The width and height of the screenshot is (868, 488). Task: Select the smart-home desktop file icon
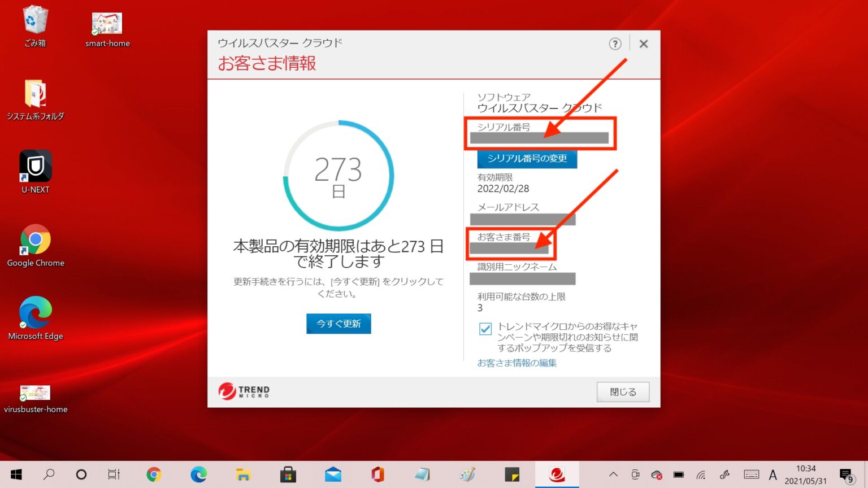[x=107, y=29]
